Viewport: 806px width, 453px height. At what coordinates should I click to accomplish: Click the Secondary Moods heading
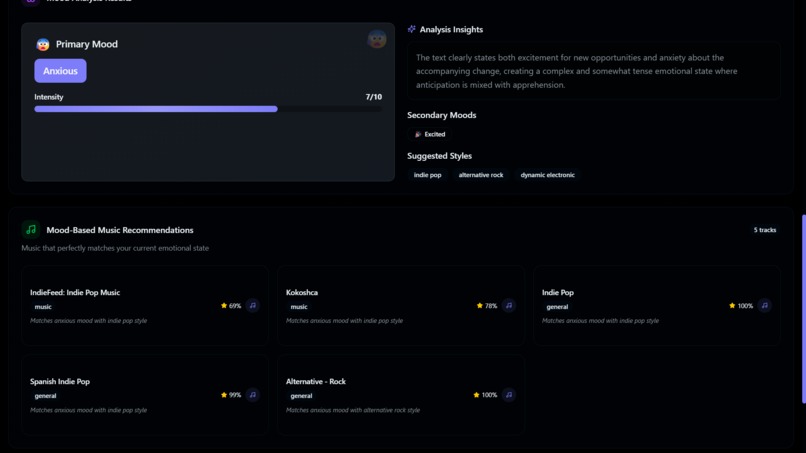click(x=442, y=115)
